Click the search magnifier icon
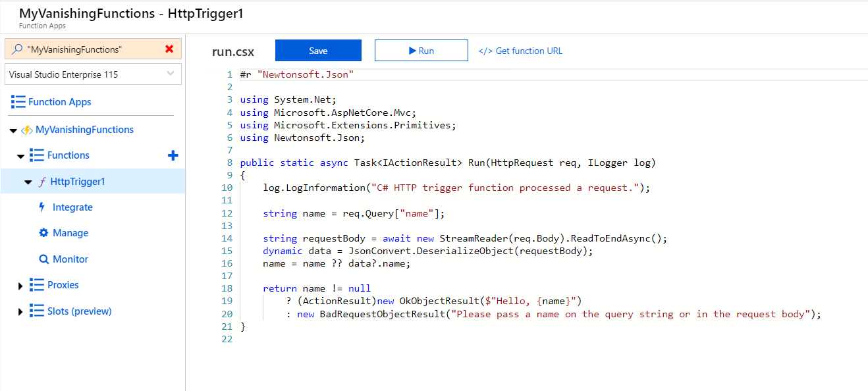Screen dimensions: 868x391 18,49
